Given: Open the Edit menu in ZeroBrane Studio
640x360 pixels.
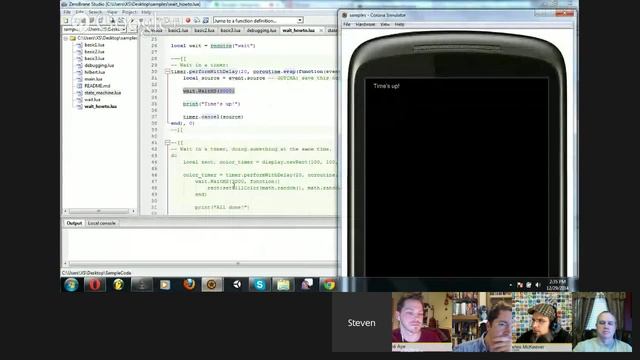Looking at the screenshot, I should click(x=79, y=12).
